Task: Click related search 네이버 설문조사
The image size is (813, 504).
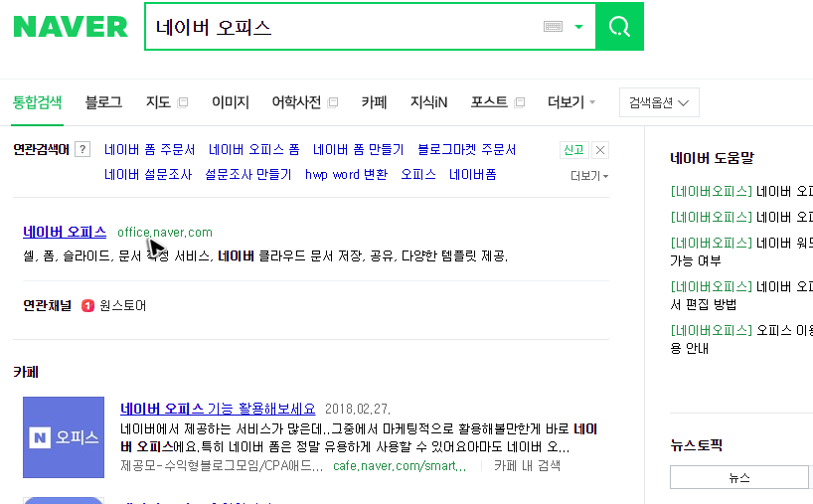Action: (x=148, y=175)
